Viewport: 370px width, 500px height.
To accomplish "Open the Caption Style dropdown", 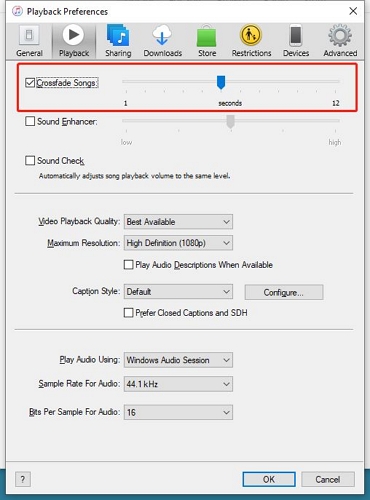I will click(178, 292).
